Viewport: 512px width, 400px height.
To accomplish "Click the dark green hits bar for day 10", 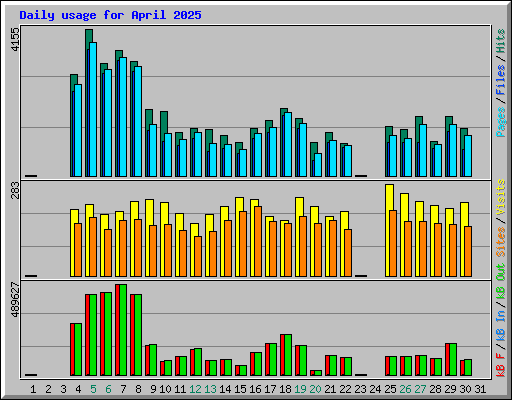I will click(x=164, y=122).
